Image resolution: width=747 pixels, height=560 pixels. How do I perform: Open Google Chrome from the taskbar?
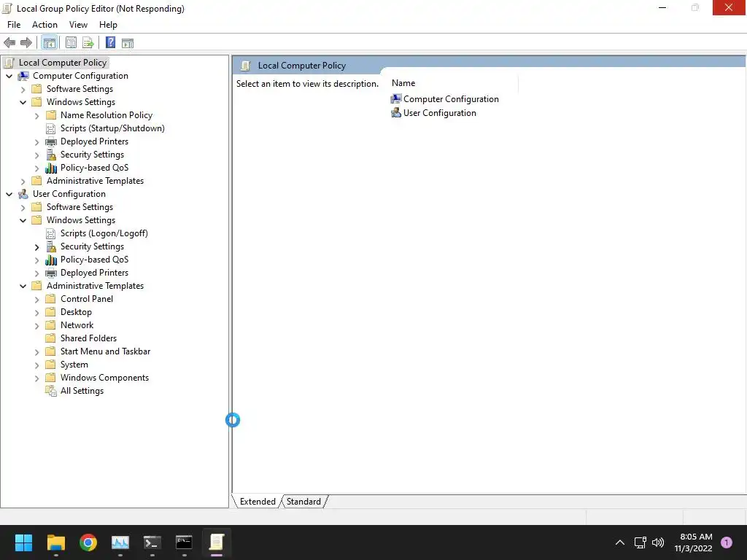(x=88, y=542)
